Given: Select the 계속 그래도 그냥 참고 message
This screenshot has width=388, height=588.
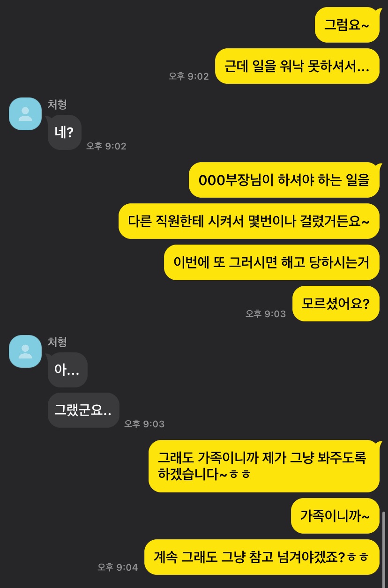Looking at the screenshot, I should click(x=261, y=557).
